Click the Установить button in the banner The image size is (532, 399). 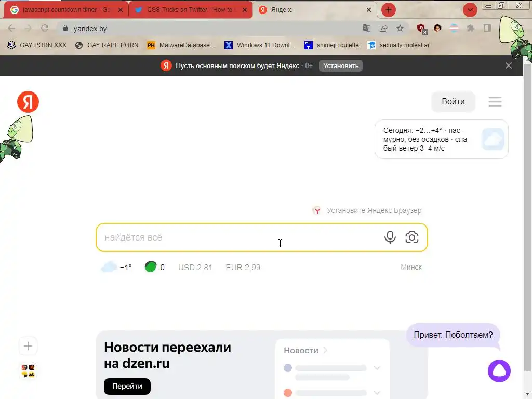(341, 66)
